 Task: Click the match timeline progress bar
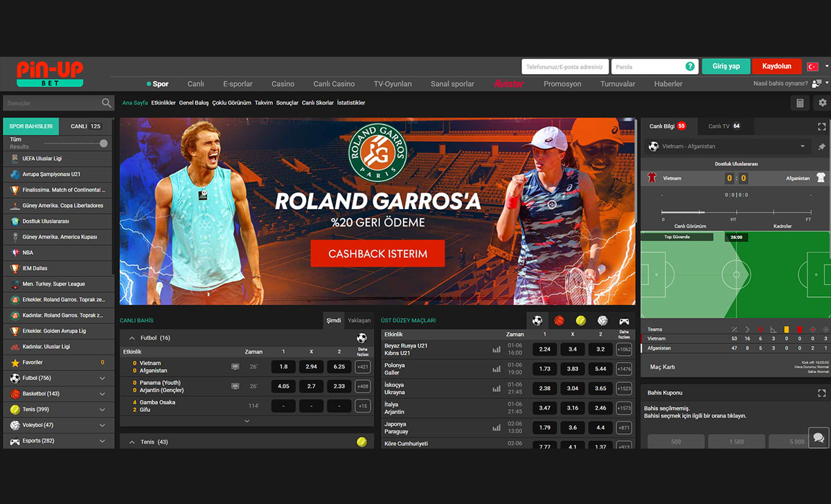pyautogui.click(x=736, y=213)
